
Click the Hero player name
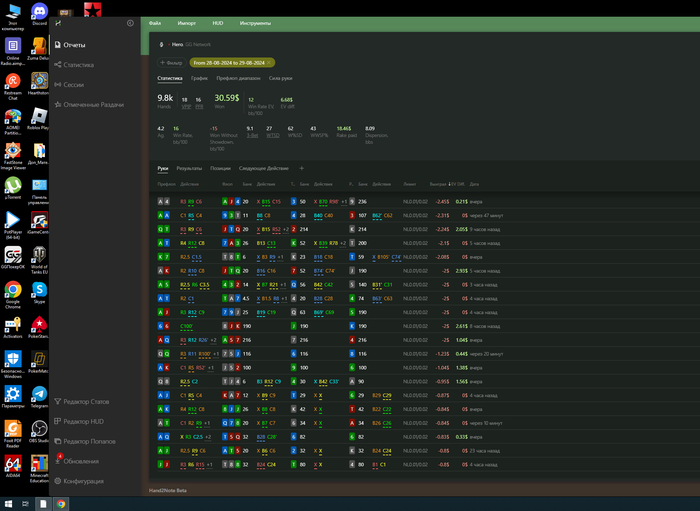pyautogui.click(x=177, y=45)
